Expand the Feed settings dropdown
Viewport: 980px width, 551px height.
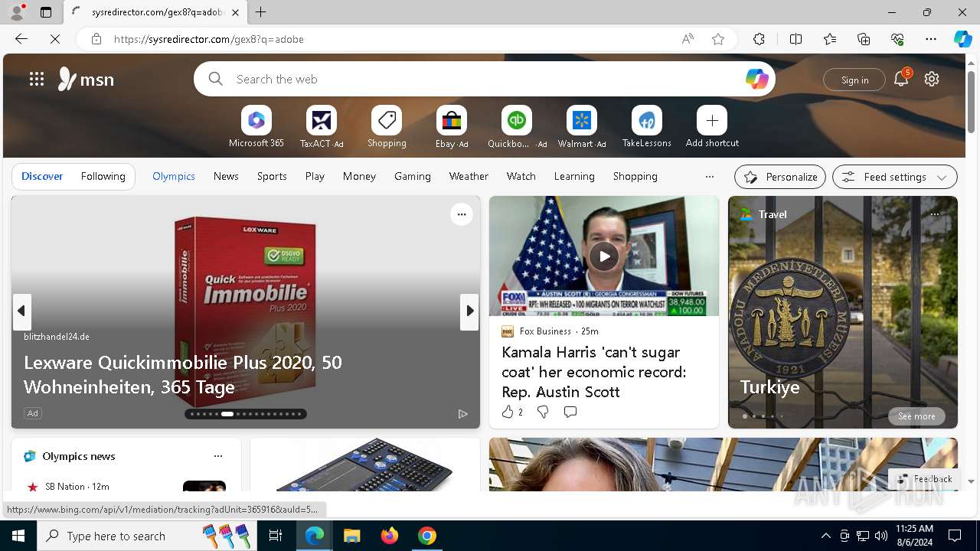894,177
